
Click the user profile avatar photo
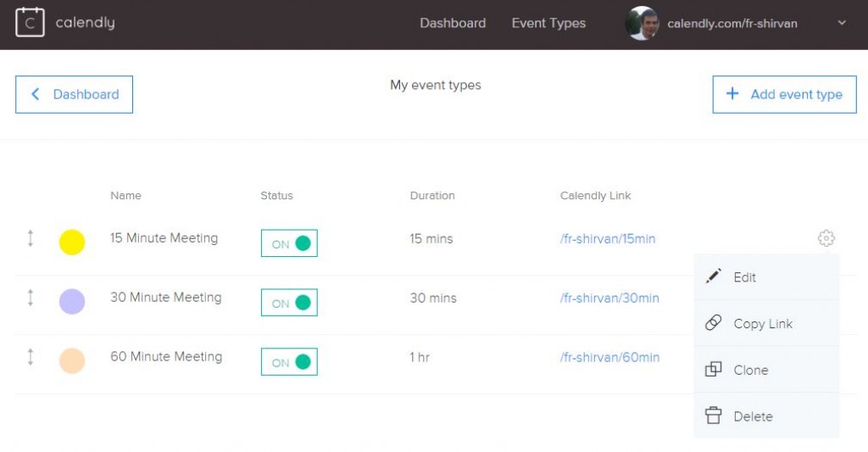click(x=643, y=23)
